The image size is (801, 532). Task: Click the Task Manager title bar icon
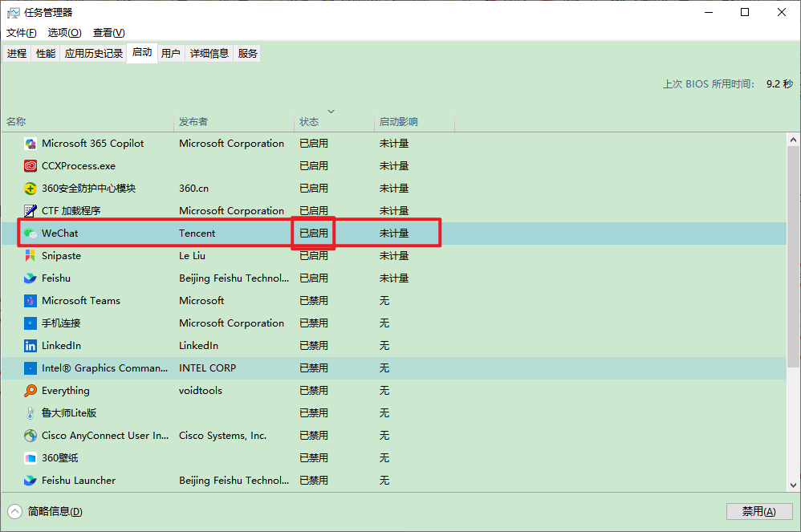(13, 13)
